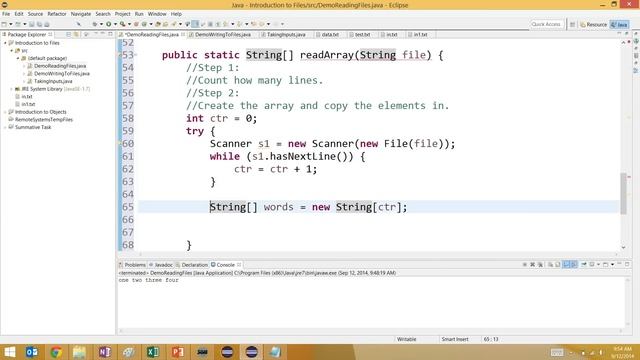The width and height of the screenshot is (640, 360).
Task: Open the External Tools dropdown arrow
Action: click(129, 24)
